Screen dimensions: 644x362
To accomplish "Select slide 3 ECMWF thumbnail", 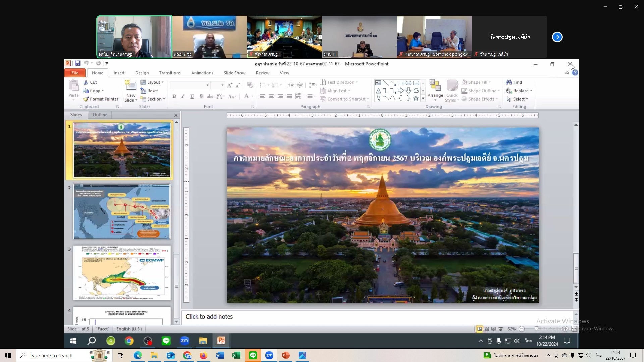I will pos(122,273).
